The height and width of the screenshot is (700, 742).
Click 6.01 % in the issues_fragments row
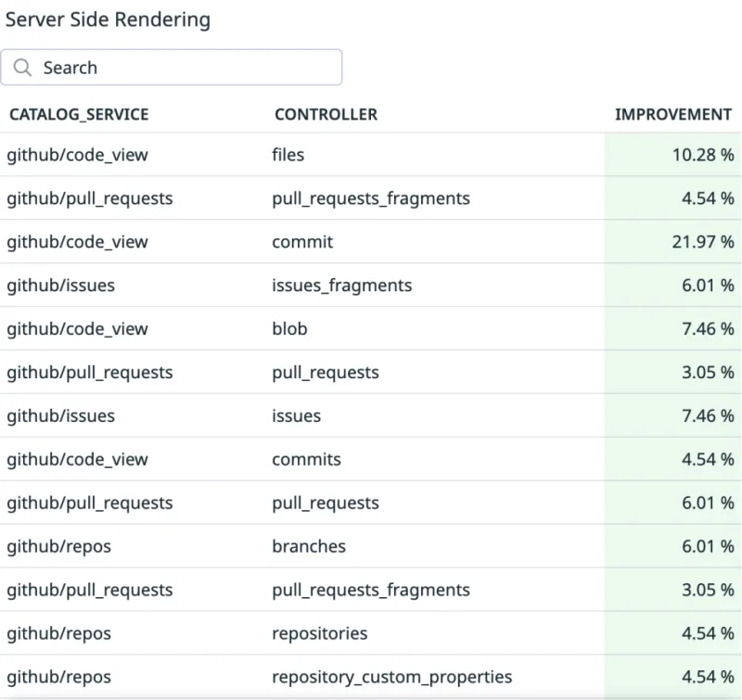pos(708,286)
